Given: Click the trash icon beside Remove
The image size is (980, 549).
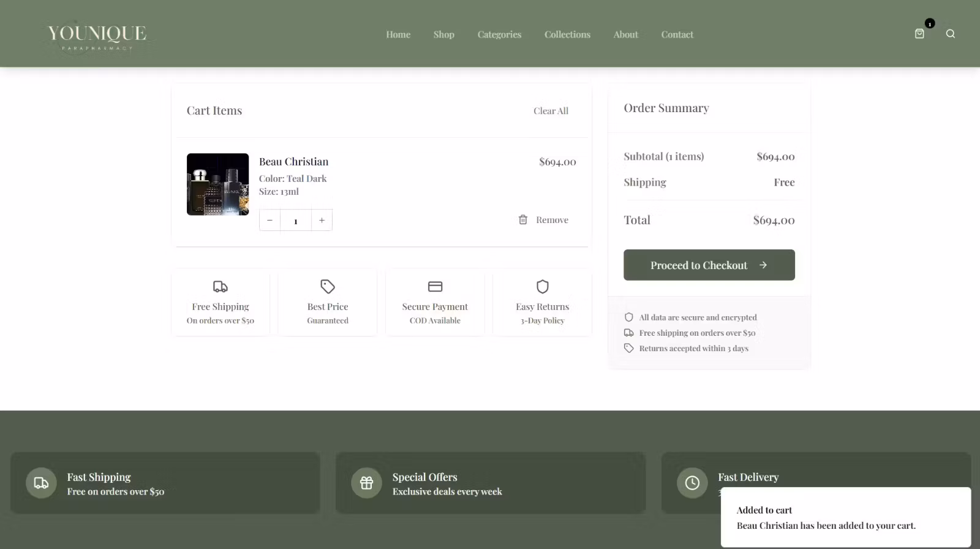Looking at the screenshot, I should 523,219.
